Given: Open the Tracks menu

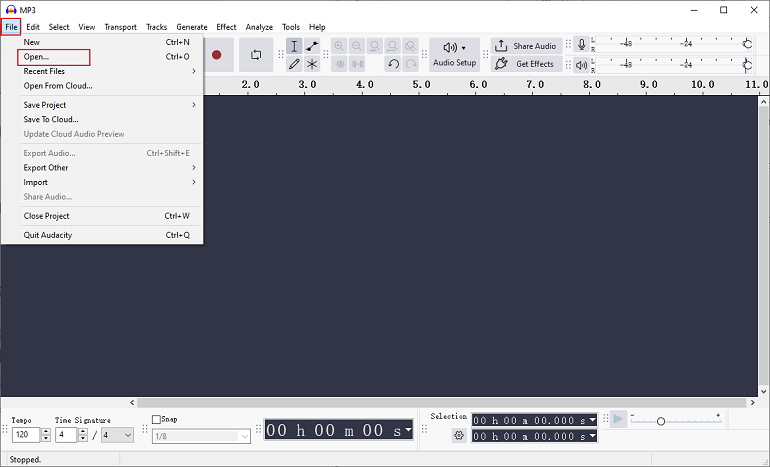Looking at the screenshot, I should tap(156, 27).
